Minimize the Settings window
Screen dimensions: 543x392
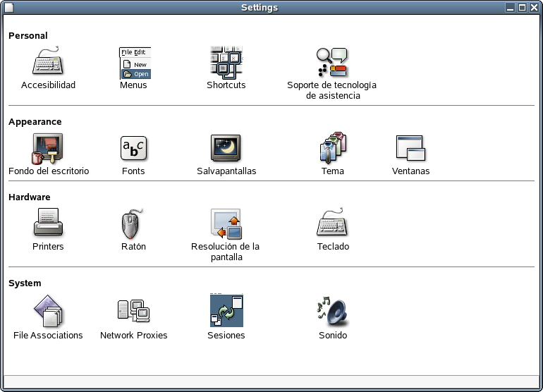click(510, 7)
